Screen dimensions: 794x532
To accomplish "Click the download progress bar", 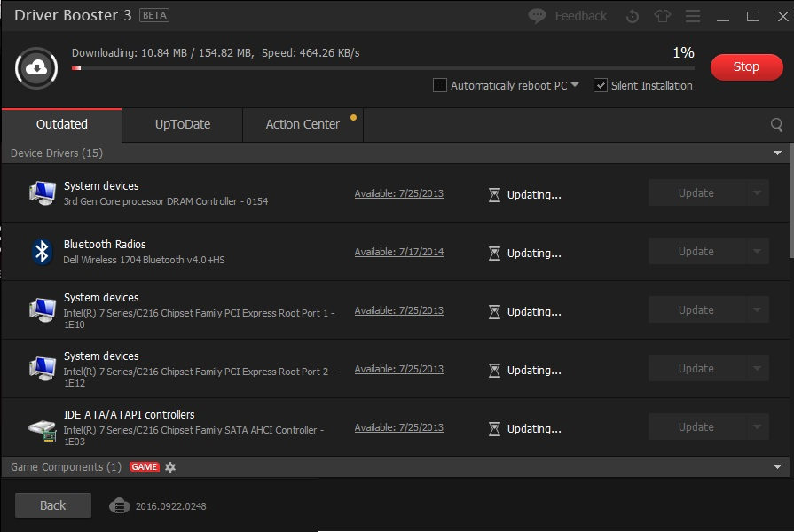I will click(383, 67).
